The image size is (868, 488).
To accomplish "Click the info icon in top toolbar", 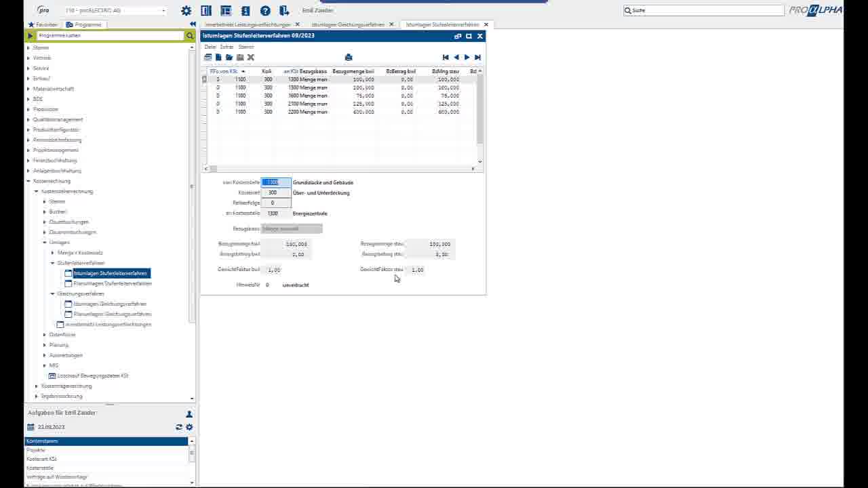I will click(x=245, y=11).
